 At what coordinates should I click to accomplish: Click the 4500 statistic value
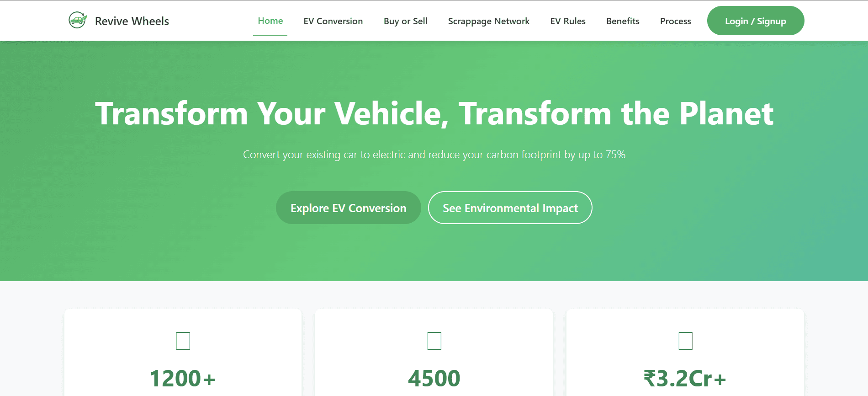[x=434, y=378]
